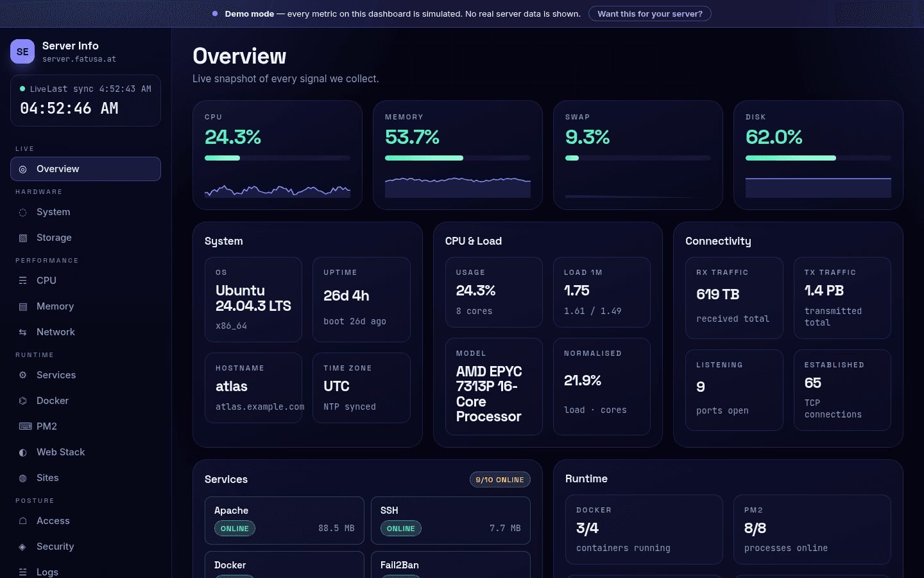
Task: Click 'Want this for your server?' button
Action: (650, 13)
